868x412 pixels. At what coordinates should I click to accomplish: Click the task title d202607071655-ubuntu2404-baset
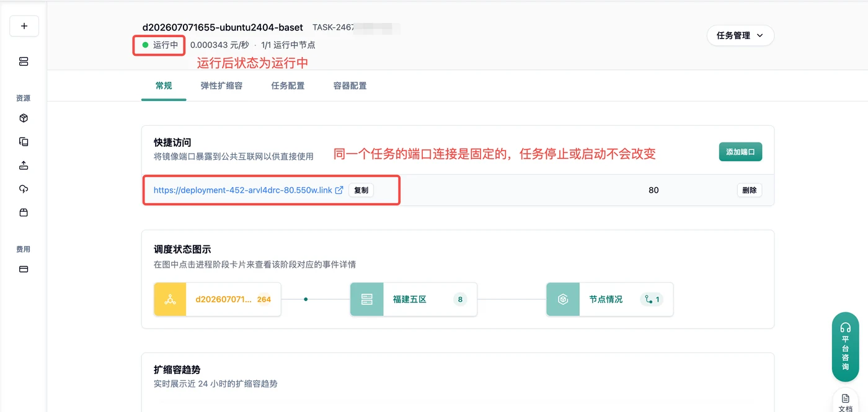click(223, 27)
